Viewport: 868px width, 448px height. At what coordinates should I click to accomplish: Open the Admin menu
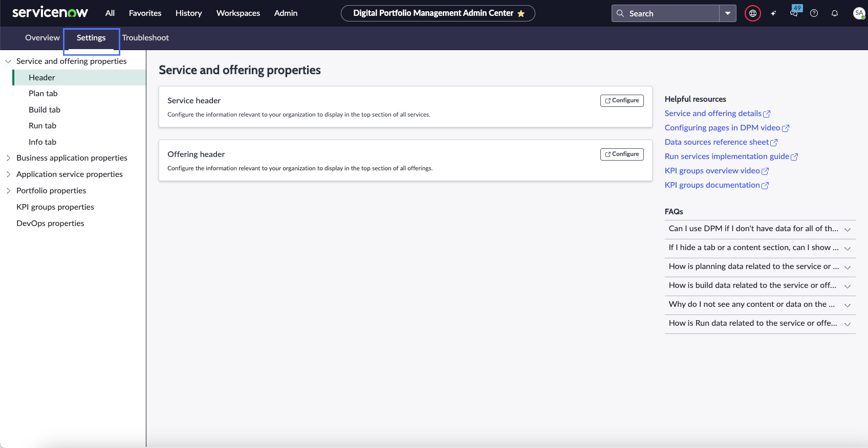tap(286, 13)
